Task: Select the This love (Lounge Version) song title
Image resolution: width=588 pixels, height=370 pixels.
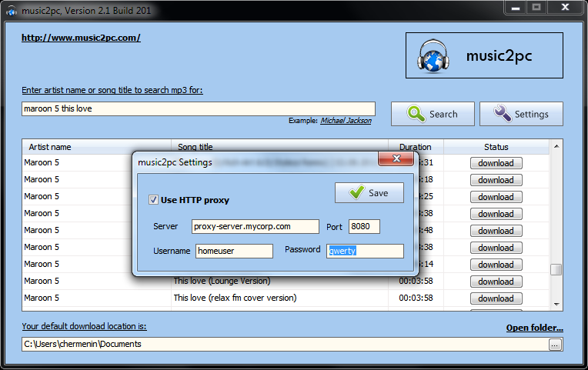Action: click(222, 281)
